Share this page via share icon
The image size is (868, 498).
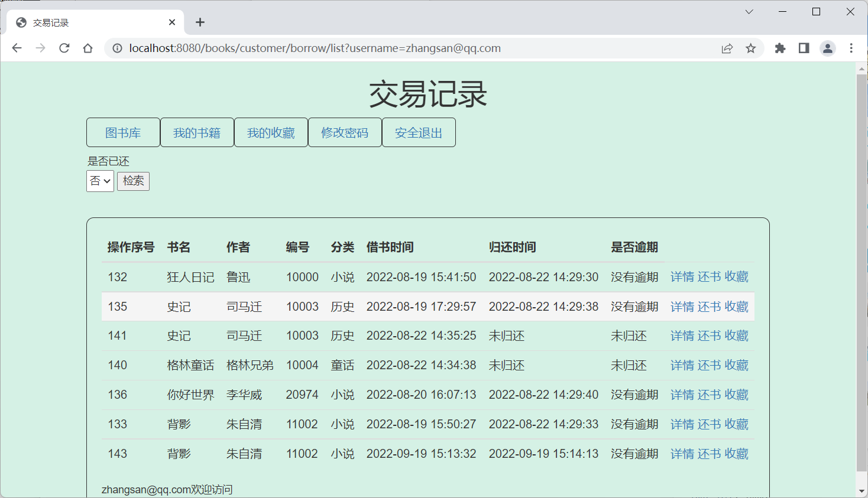[727, 48]
